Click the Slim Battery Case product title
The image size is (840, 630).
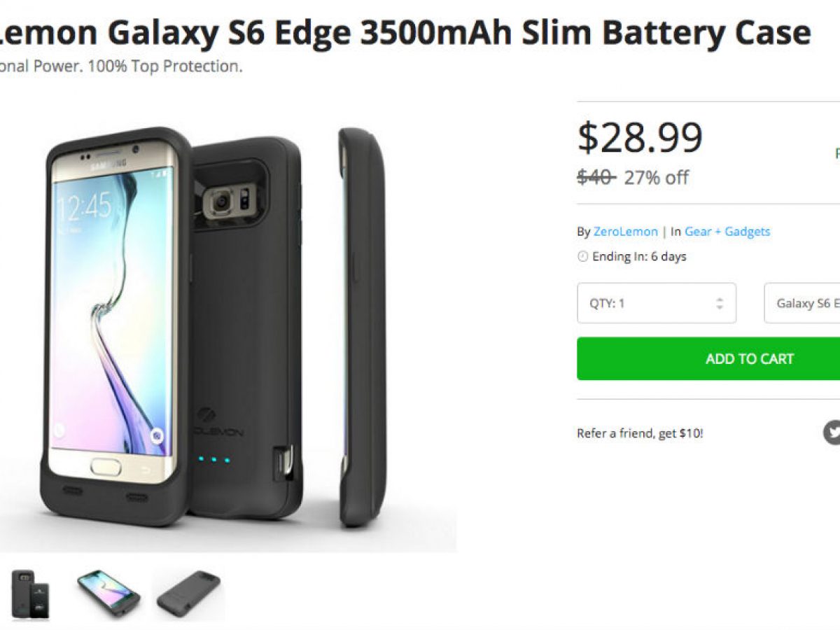pos(405,32)
